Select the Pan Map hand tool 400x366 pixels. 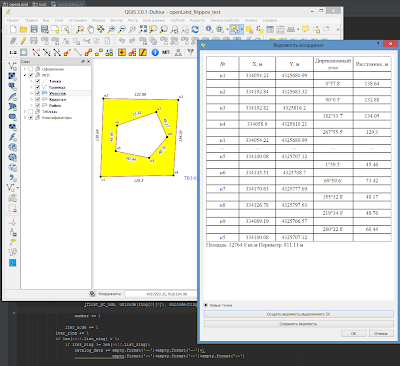click(x=90, y=29)
